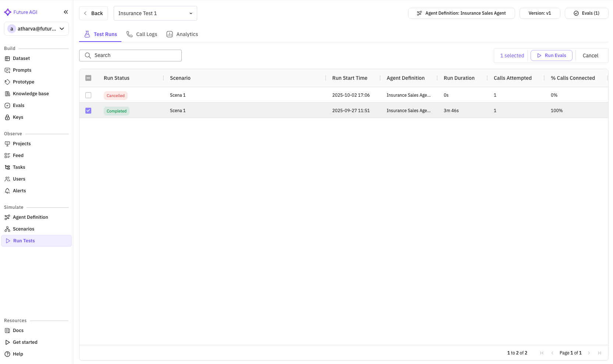Click the Scenario column header
The image size is (613, 364).
[180, 78]
